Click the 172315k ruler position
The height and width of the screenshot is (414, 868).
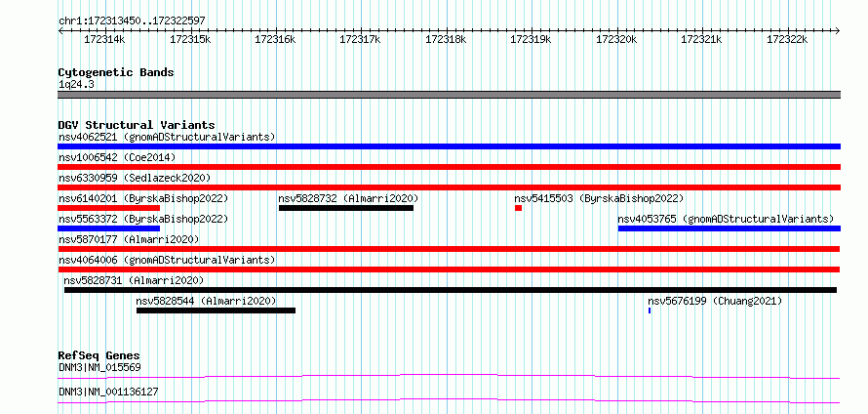click(190, 40)
